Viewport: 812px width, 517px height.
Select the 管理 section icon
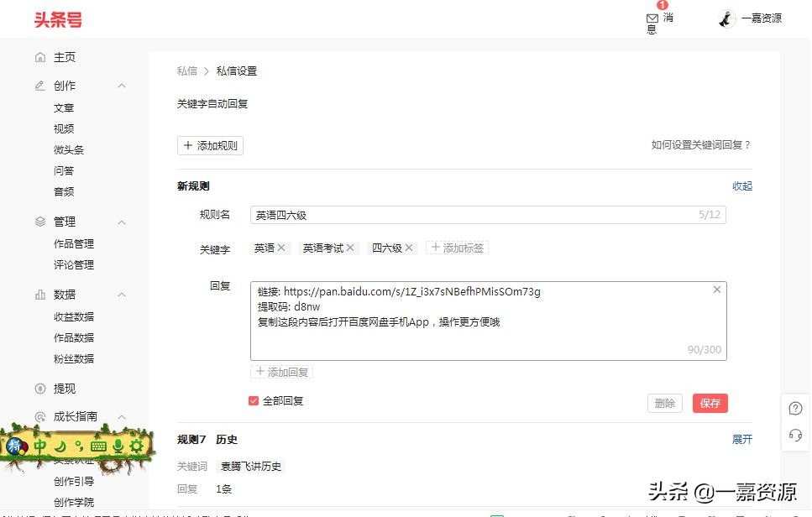tap(41, 222)
